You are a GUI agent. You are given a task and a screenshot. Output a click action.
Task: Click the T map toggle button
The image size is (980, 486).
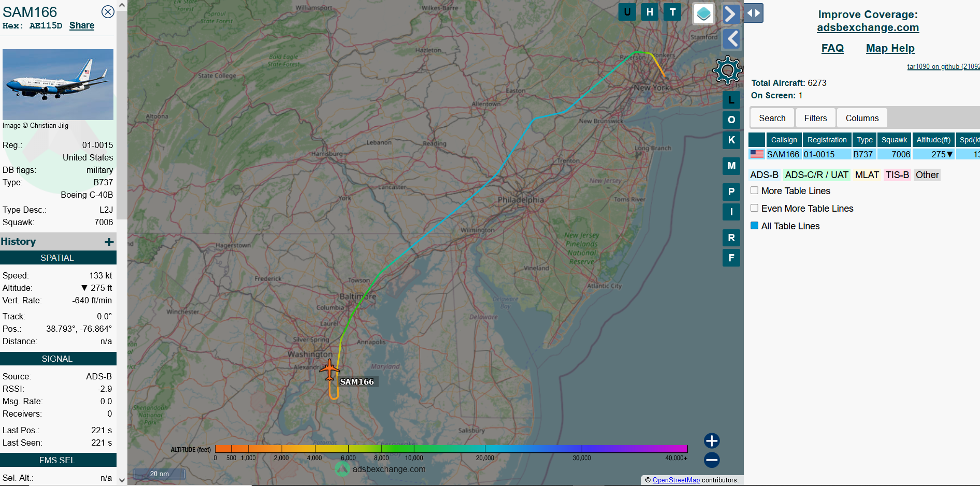click(672, 12)
